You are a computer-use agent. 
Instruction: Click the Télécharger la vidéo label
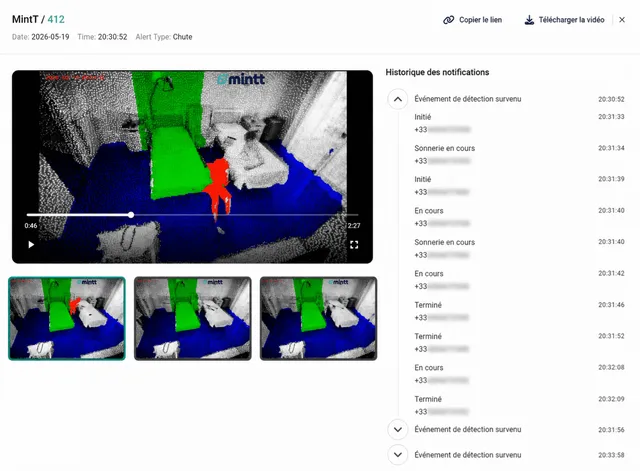[571, 20]
